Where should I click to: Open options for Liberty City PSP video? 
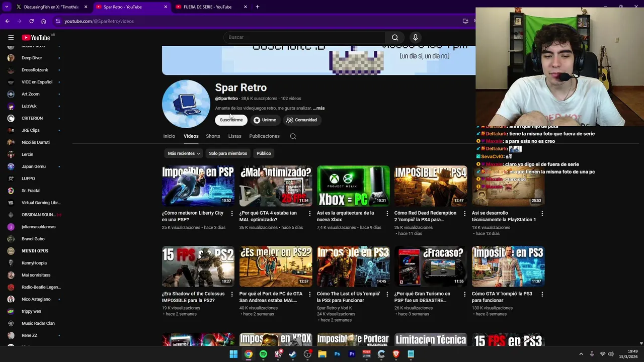click(x=232, y=213)
